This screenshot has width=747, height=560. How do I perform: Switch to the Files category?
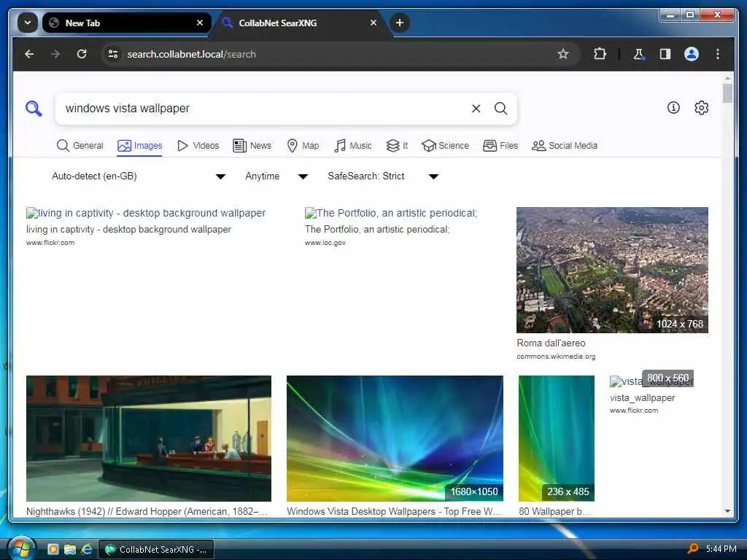coord(500,146)
